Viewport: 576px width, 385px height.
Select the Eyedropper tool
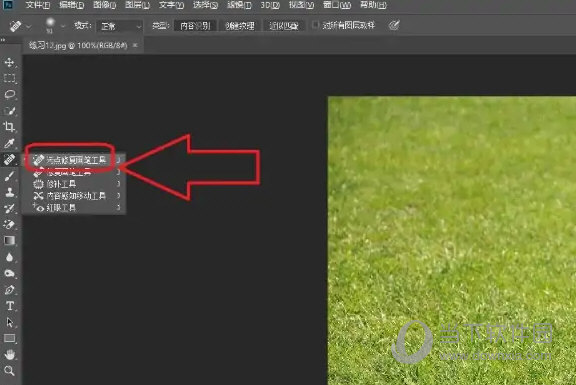point(9,143)
